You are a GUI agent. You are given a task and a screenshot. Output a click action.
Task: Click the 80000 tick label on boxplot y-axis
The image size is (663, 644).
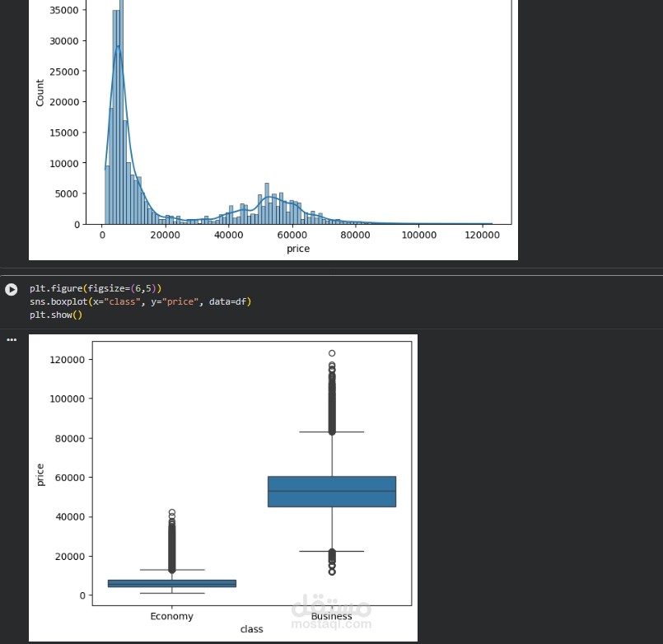[x=70, y=438]
